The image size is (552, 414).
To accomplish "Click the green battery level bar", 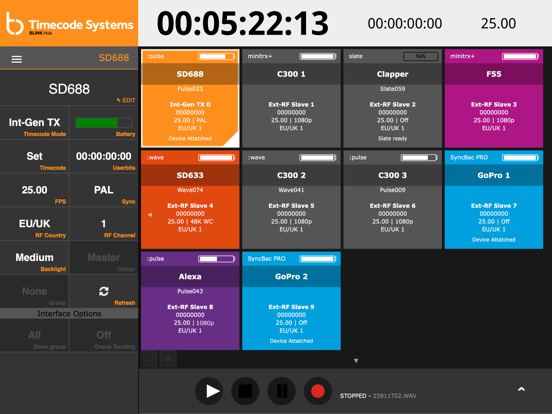I will (104, 123).
